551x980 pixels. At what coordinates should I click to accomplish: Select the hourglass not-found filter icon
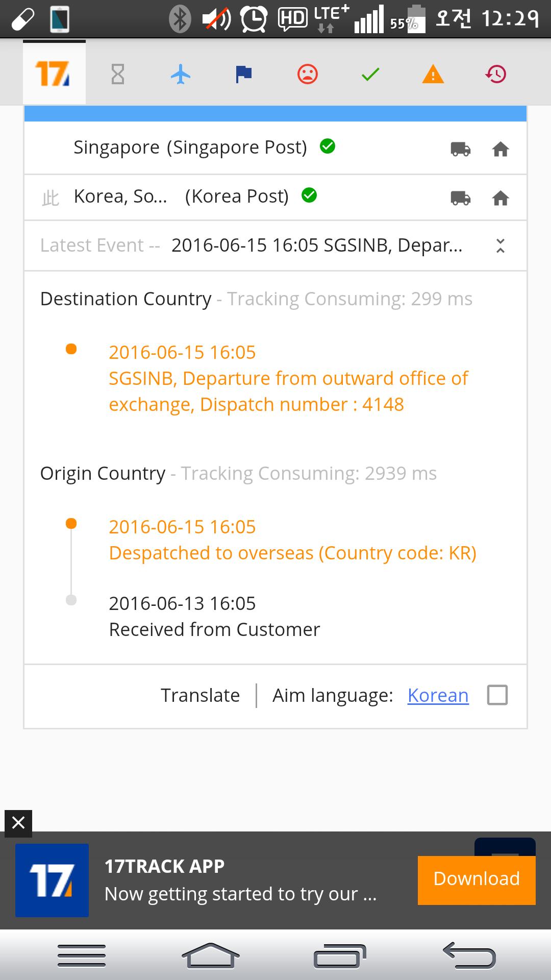(118, 75)
